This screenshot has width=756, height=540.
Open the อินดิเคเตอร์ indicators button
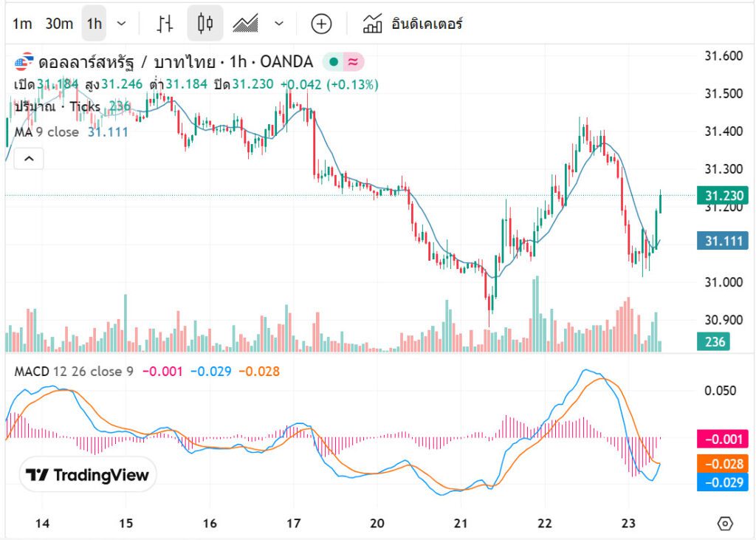413,24
